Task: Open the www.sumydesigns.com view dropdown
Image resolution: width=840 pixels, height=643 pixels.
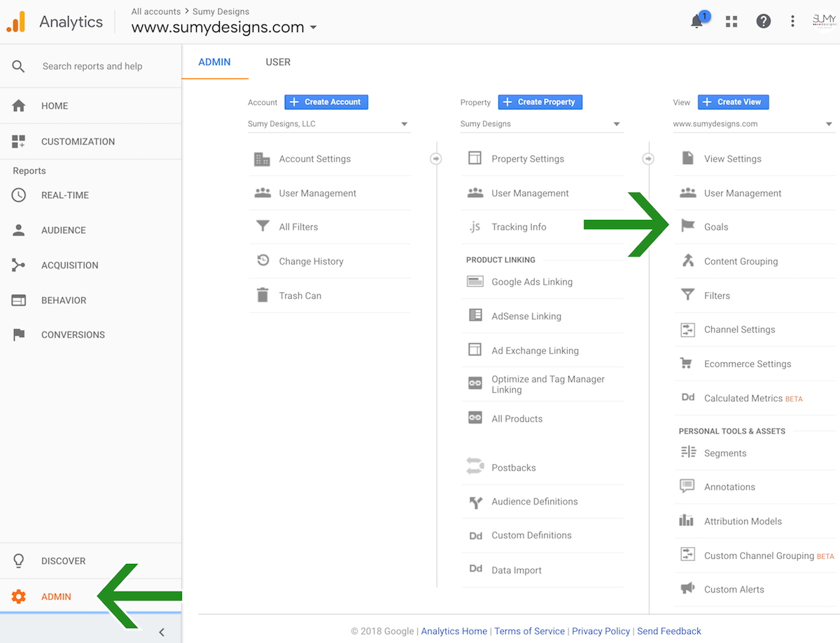Action: (x=754, y=124)
